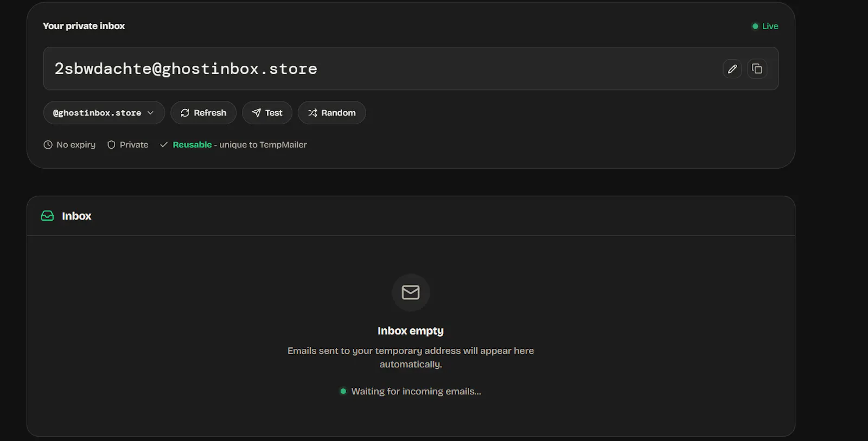Send a Test email
Image resolution: width=868 pixels, height=441 pixels.
pos(267,113)
